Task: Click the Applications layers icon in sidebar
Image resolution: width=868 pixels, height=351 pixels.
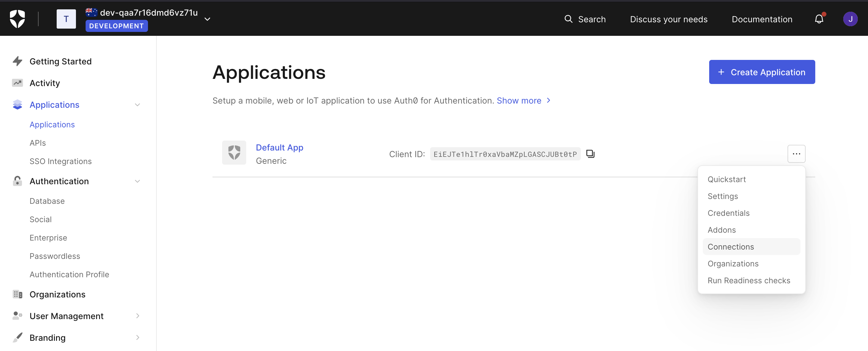Action: pos(17,105)
